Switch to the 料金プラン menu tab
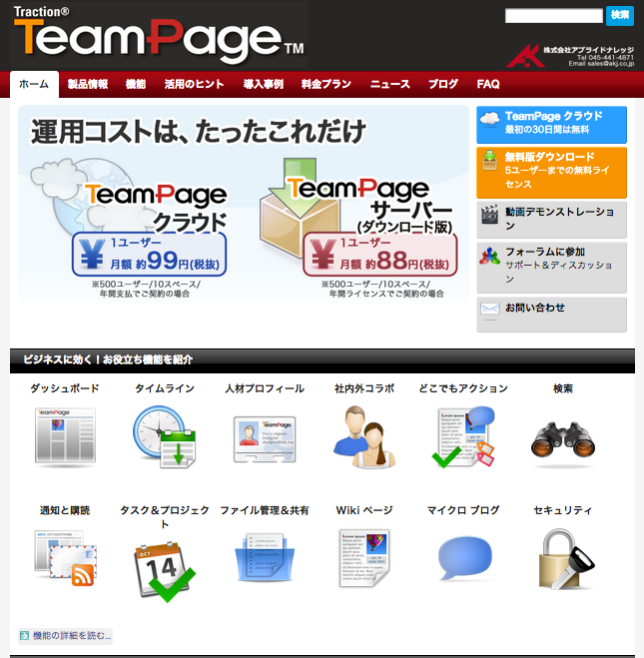The image size is (644, 658). pyautogui.click(x=325, y=85)
